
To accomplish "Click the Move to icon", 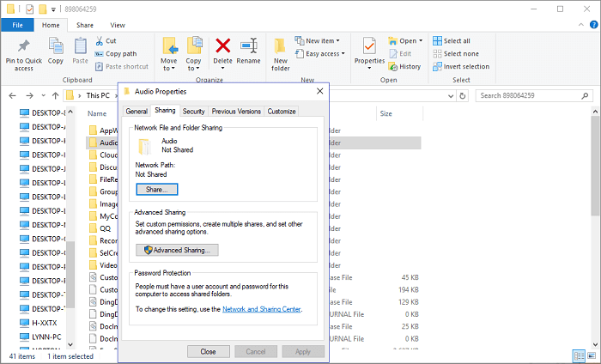I will pos(169,46).
